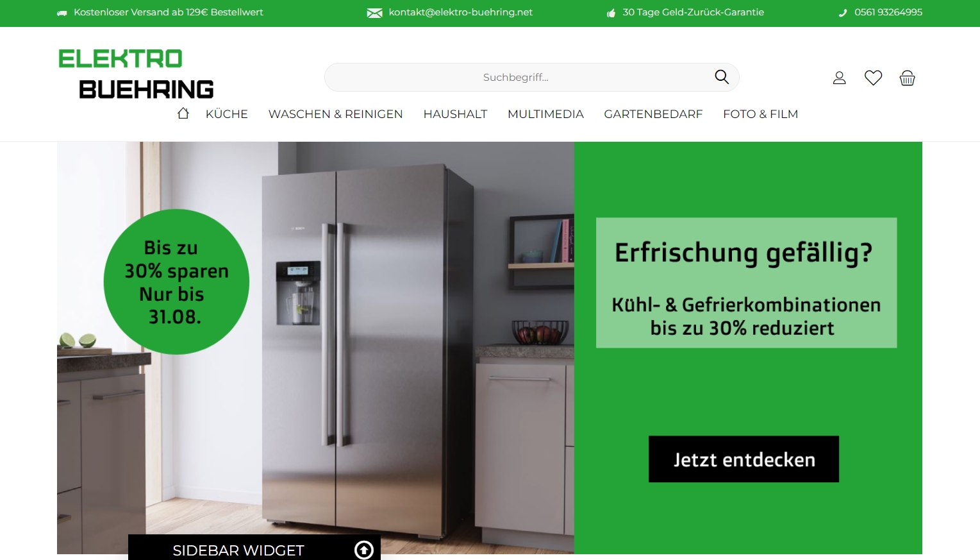Viewport: 980px width, 560px height.
Task: Open the user account icon
Action: tap(839, 78)
